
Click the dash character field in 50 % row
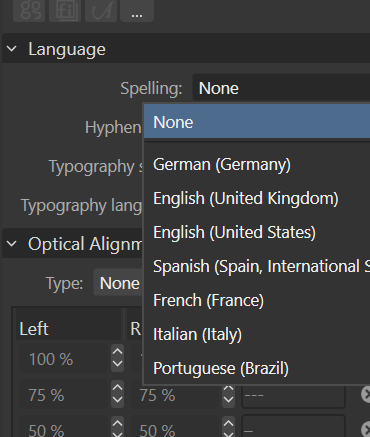(293, 427)
